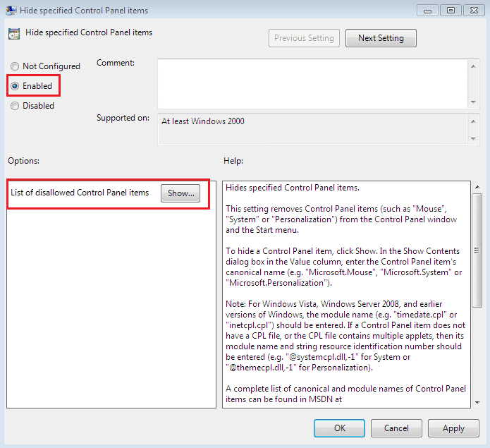Image resolution: width=490 pixels, height=448 pixels.
Task: Click 'A complete list of canonical' paragraph
Action: click(345, 394)
